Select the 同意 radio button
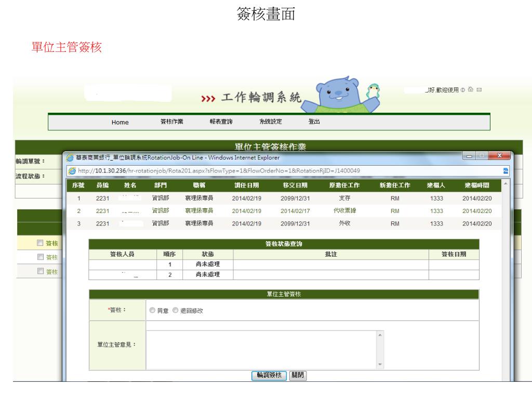The width and height of the screenshot is (532, 399). pos(152,310)
